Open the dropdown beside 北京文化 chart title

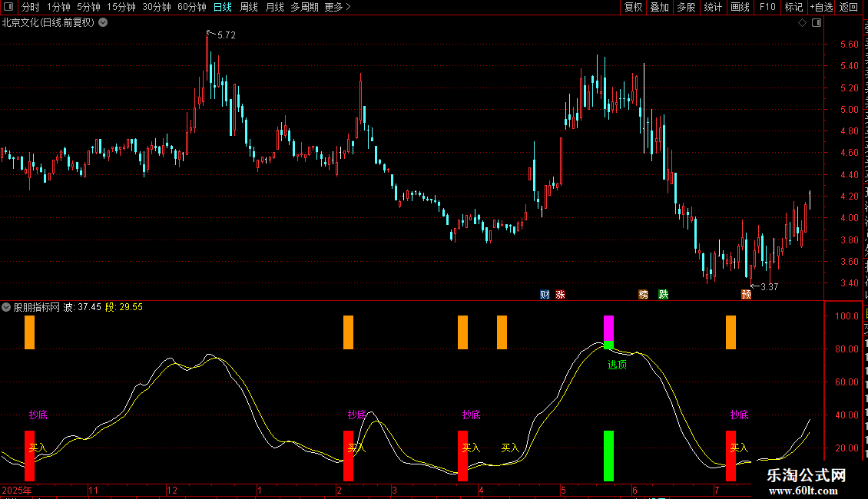[x=103, y=23]
